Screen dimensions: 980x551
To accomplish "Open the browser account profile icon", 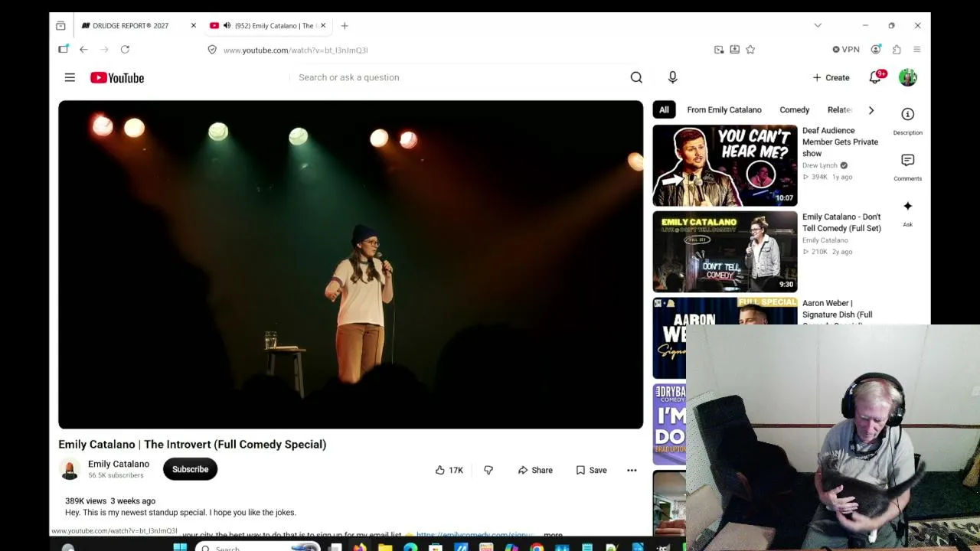I will (876, 50).
